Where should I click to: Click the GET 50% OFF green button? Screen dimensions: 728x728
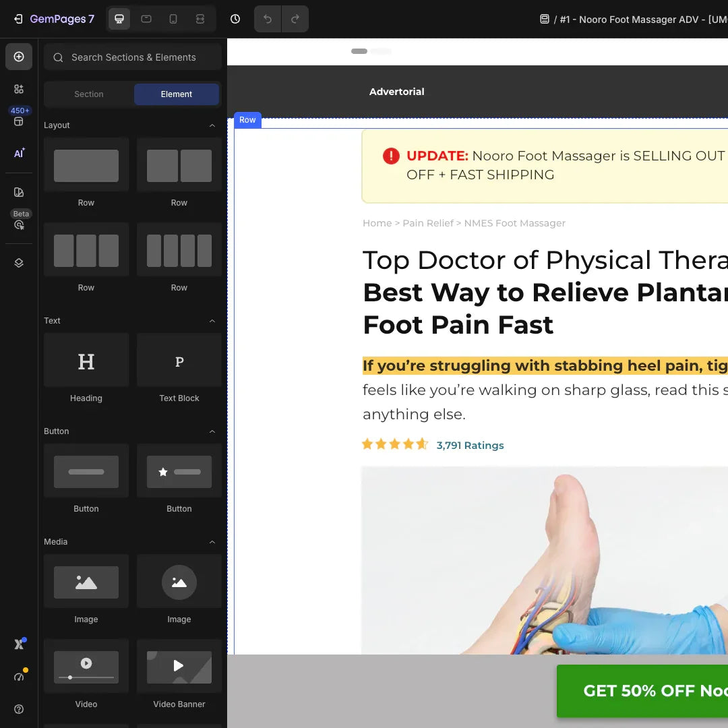pos(642,691)
